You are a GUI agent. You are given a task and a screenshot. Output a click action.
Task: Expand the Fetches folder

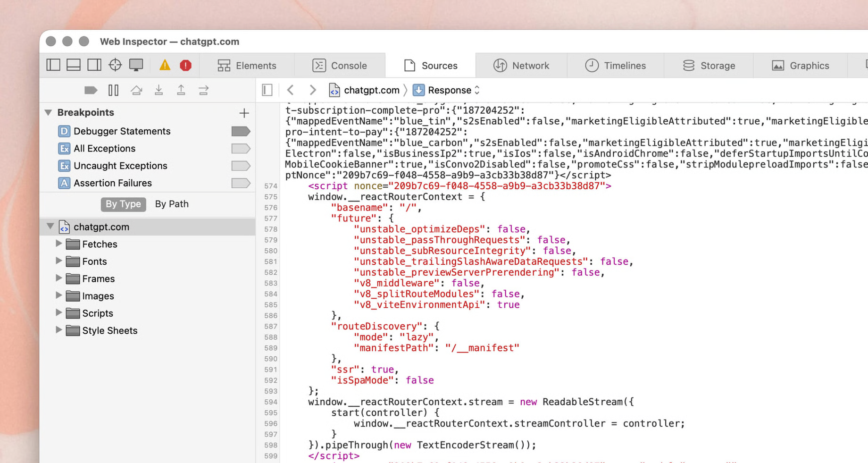click(x=58, y=244)
